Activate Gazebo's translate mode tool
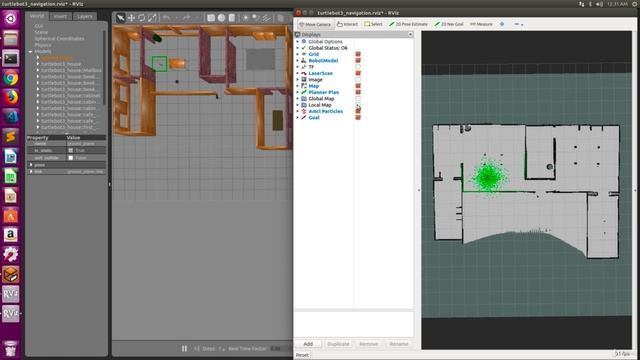The width and height of the screenshot is (640, 360). click(131, 18)
